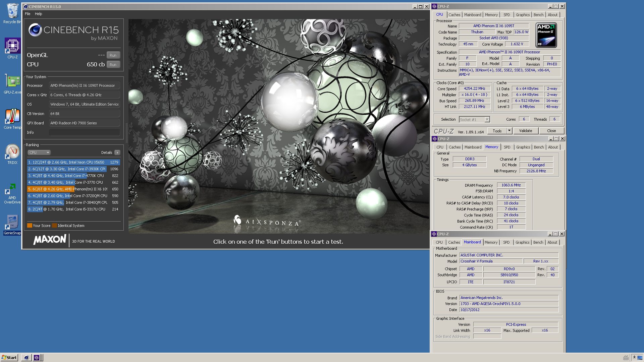Click the Core Speed value 4254.22 MHz

[474, 88]
